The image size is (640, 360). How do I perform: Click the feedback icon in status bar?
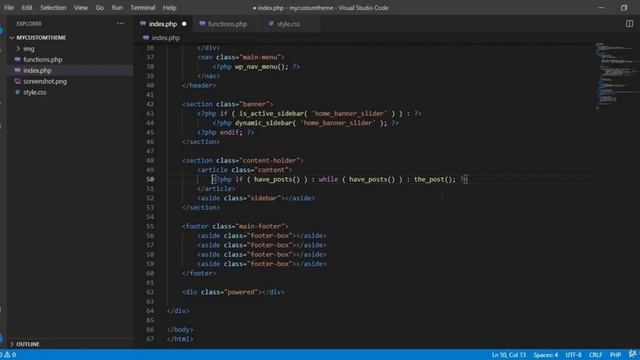click(633, 354)
